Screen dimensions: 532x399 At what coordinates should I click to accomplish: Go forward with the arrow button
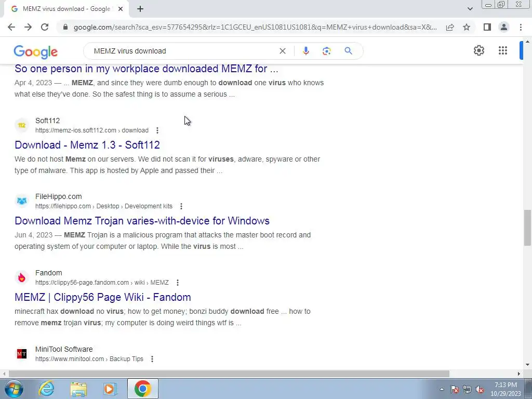coord(28,27)
